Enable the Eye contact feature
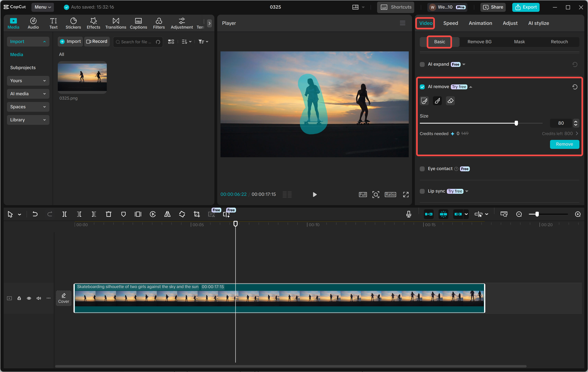The image size is (588, 372). (x=422, y=168)
